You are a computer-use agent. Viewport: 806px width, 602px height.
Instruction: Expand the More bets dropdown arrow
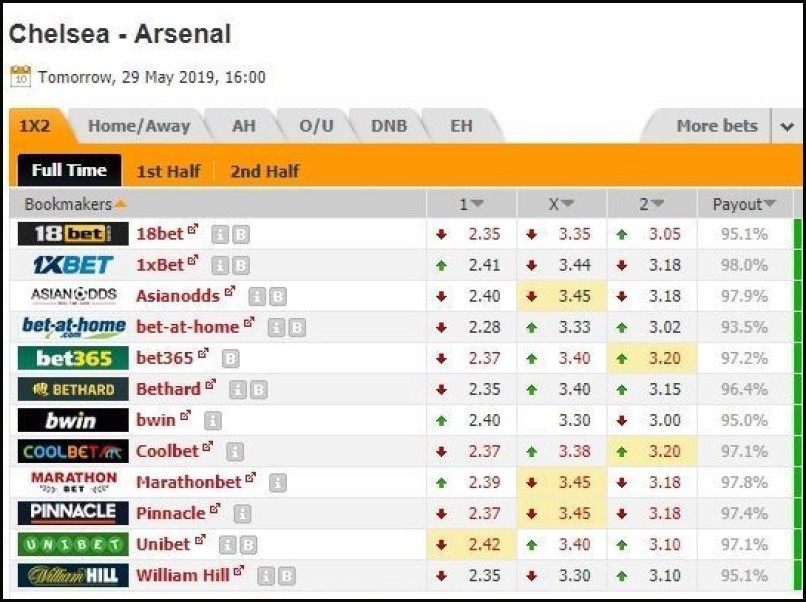[787, 126]
